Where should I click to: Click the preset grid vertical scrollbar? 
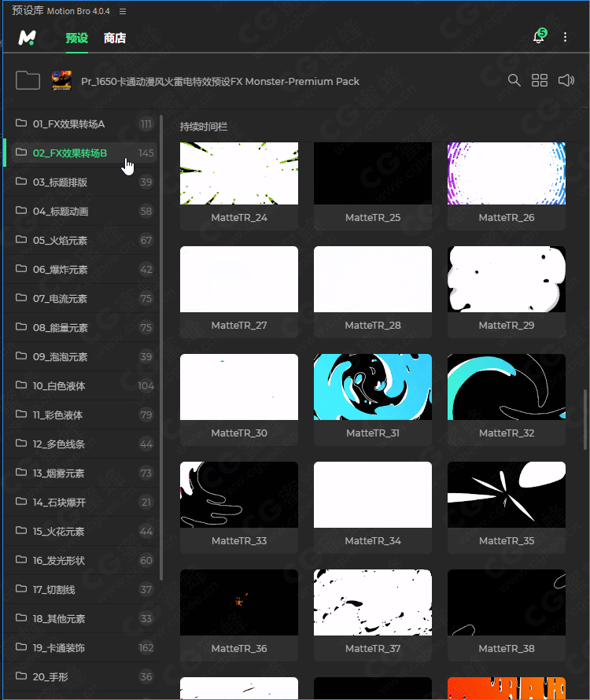point(585,420)
